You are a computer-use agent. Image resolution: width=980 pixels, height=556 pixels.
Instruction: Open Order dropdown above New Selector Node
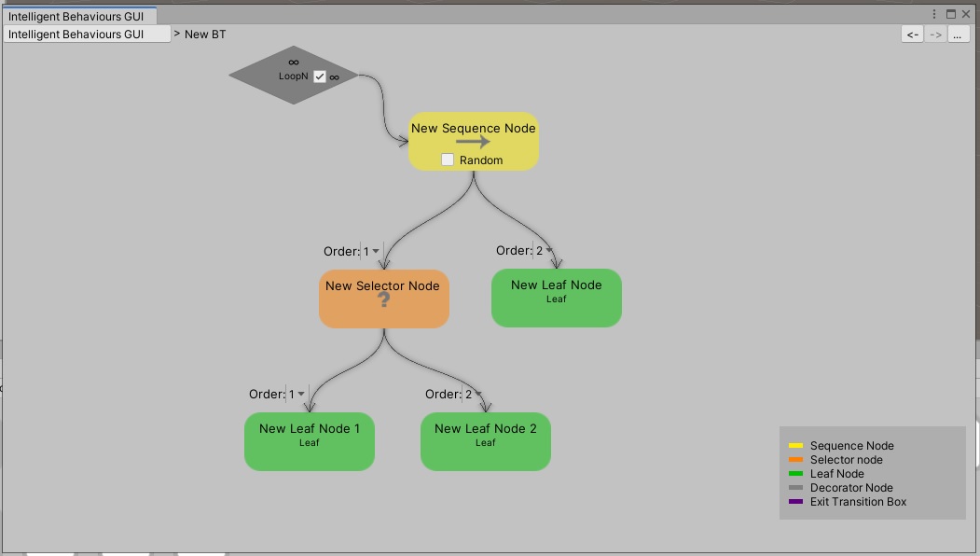pos(370,252)
